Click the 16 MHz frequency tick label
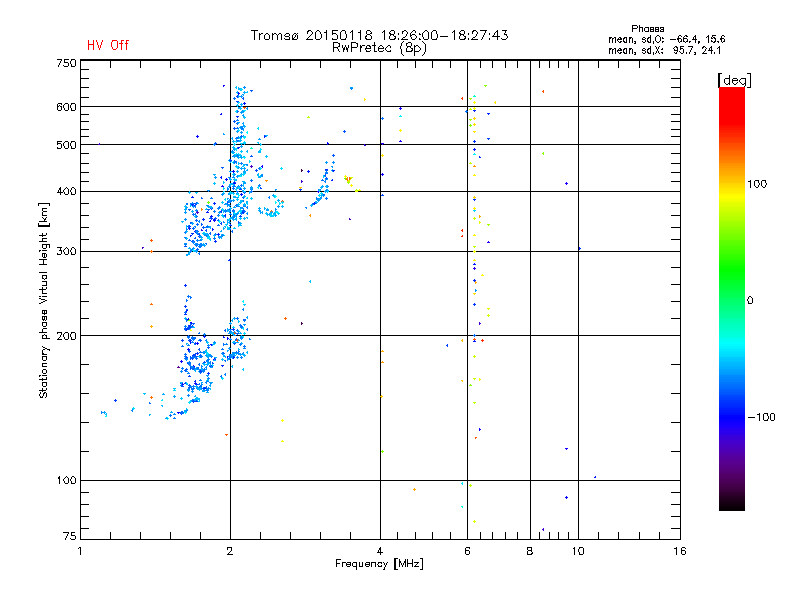 coord(680,551)
